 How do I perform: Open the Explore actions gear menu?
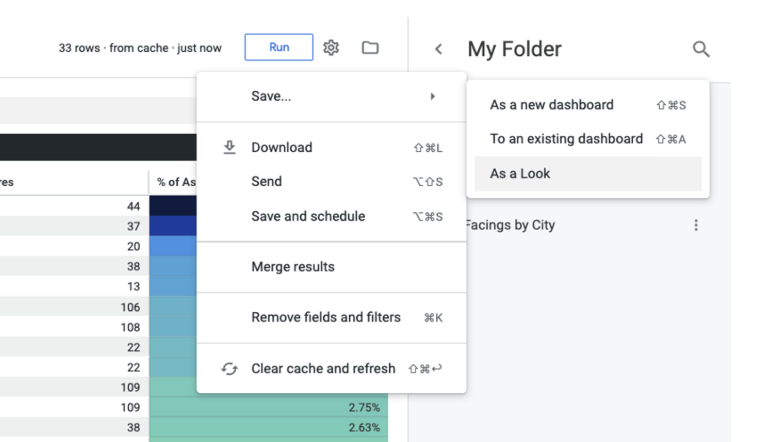[x=331, y=47]
